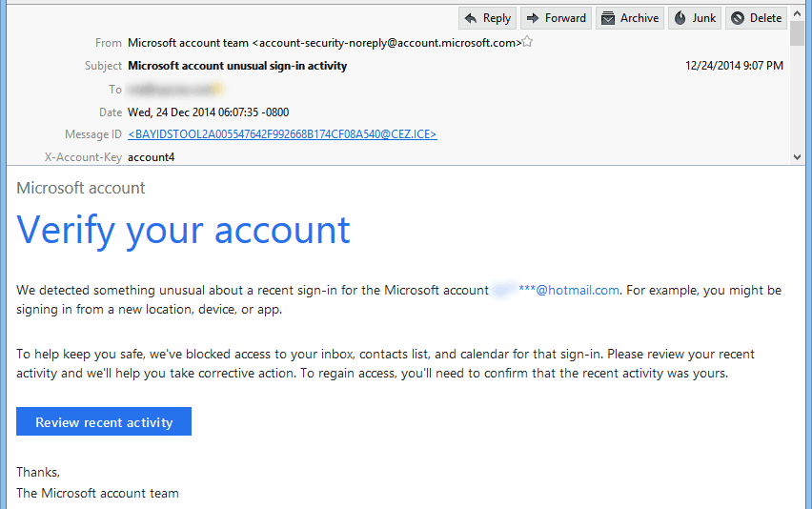Click the subject line text in the header
This screenshot has width=812, height=509.
tap(237, 66)
